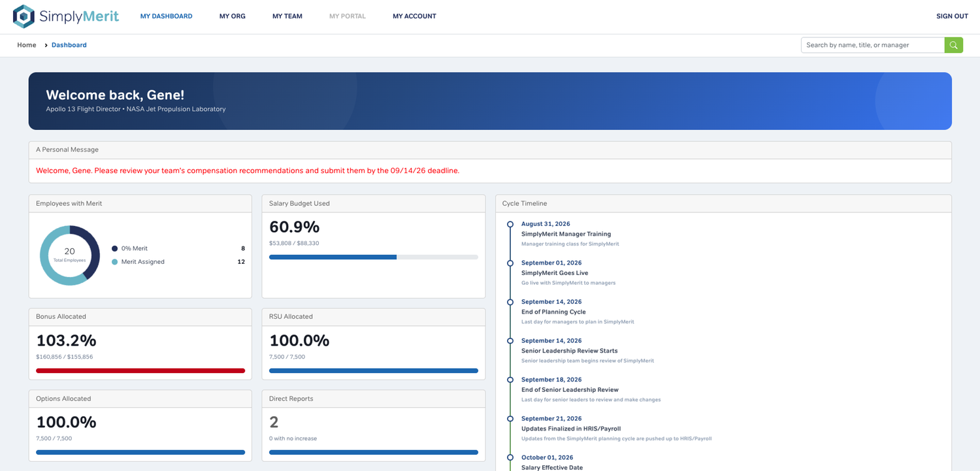The image size is (980, 471).
Task: Click the SimplyMerit Goes Live title
Action: [x=555, y=273]
